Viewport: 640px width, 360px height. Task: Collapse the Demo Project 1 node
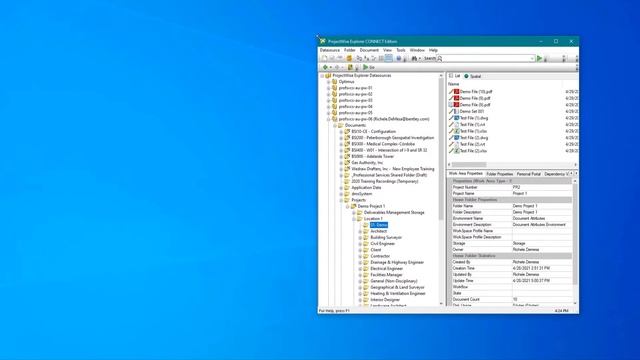(x=347, y=206)
